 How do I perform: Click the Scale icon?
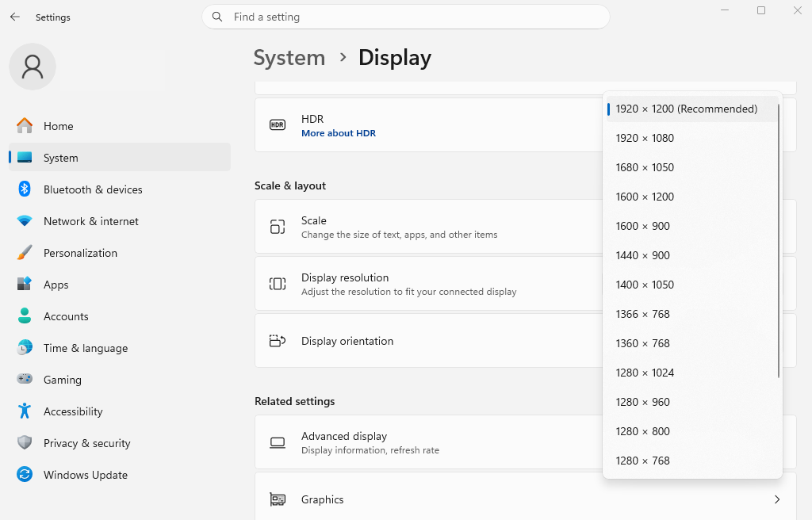[278, 227]
